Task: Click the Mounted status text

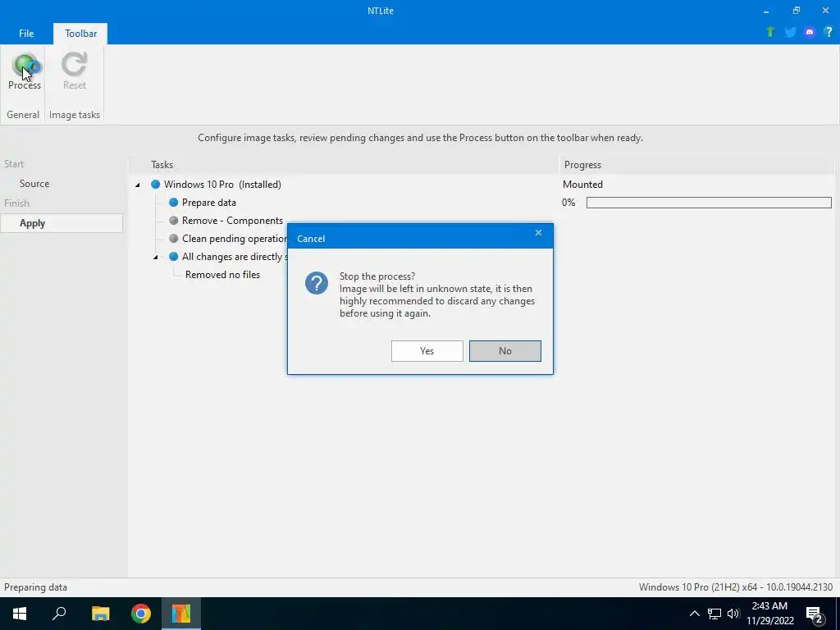Action: pyautogui.click(x=583, y=185)
